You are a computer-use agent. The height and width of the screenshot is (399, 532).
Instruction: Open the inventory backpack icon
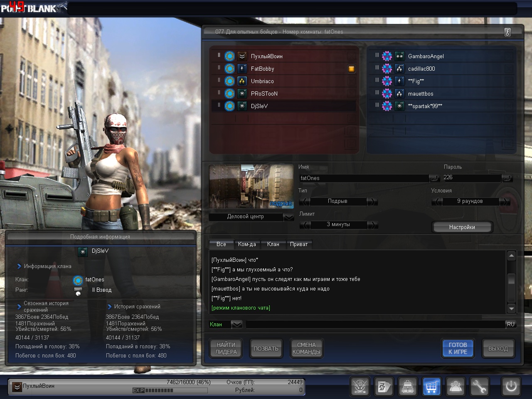coord(408,387)
